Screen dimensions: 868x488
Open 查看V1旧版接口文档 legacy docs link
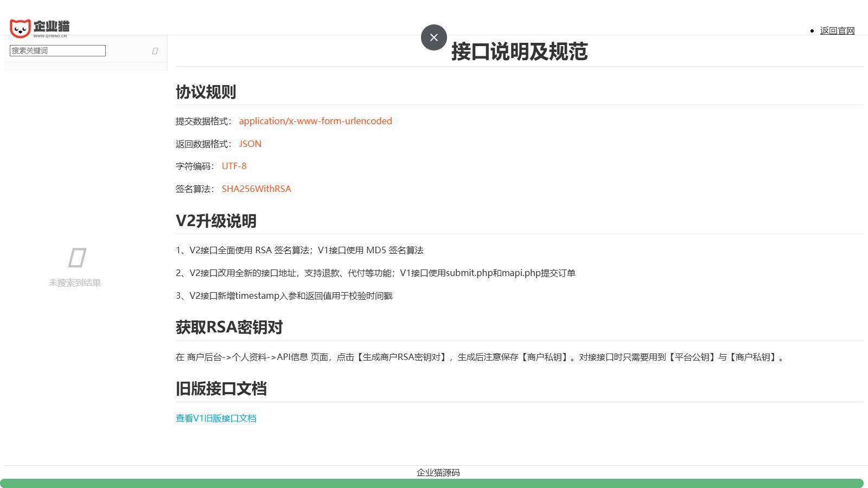(216, 418)
